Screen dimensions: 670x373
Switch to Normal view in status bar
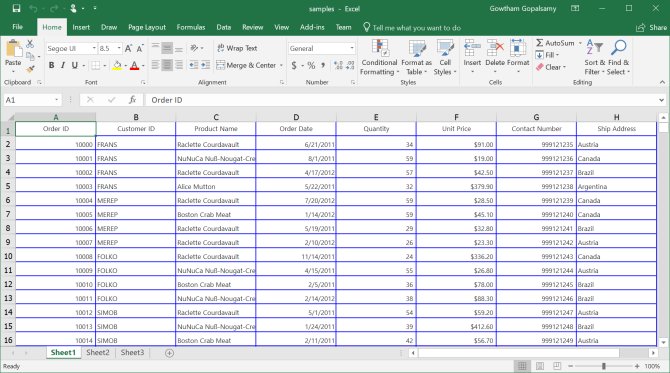point(522,366)
